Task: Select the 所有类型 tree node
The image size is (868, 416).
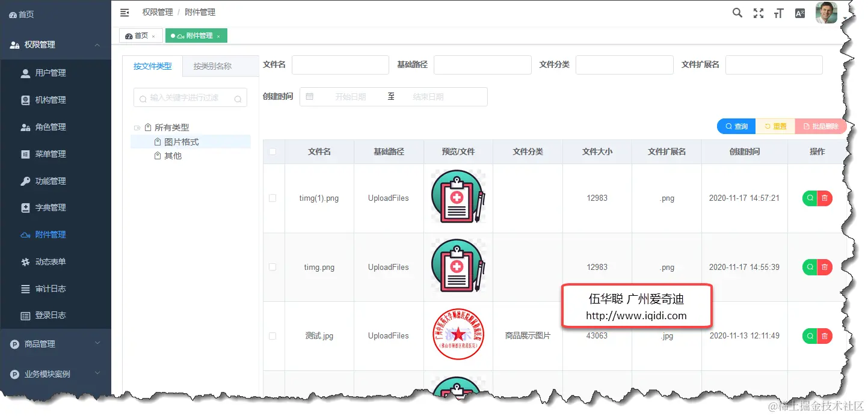Action: (171, 127)
